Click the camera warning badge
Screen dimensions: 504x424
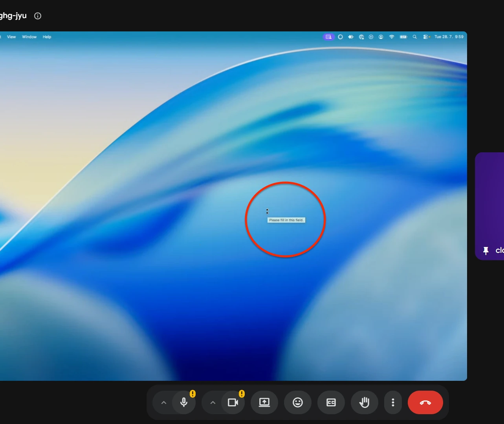242,393
